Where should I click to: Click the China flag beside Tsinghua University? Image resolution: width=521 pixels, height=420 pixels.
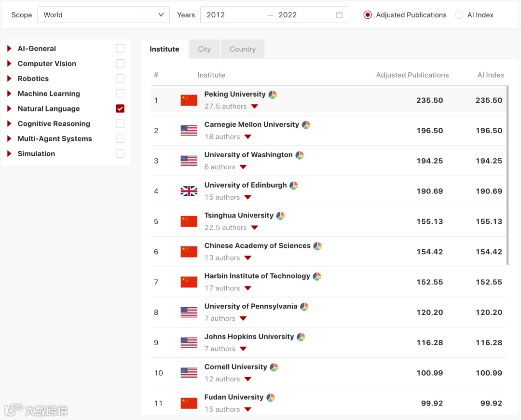point(189,221)
